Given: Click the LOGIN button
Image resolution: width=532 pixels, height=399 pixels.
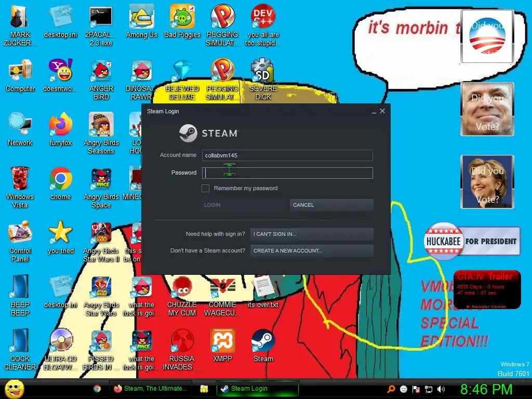Looking at the screenshot, I should tap(243, 205).
